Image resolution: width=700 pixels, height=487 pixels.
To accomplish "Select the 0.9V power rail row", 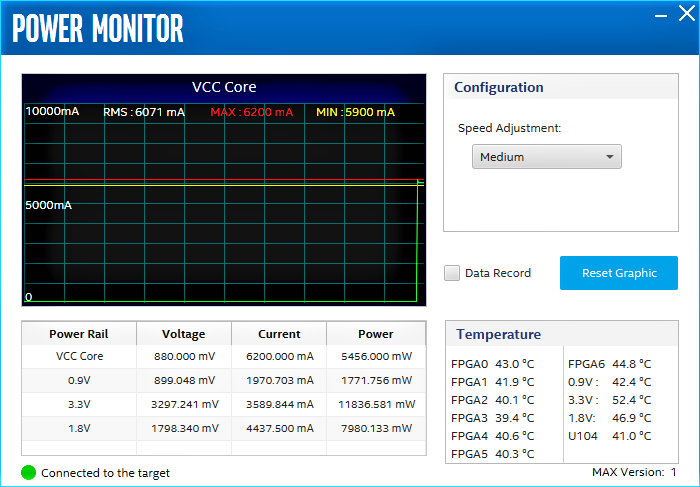I will pyautogui.click(x=79, y=380).
